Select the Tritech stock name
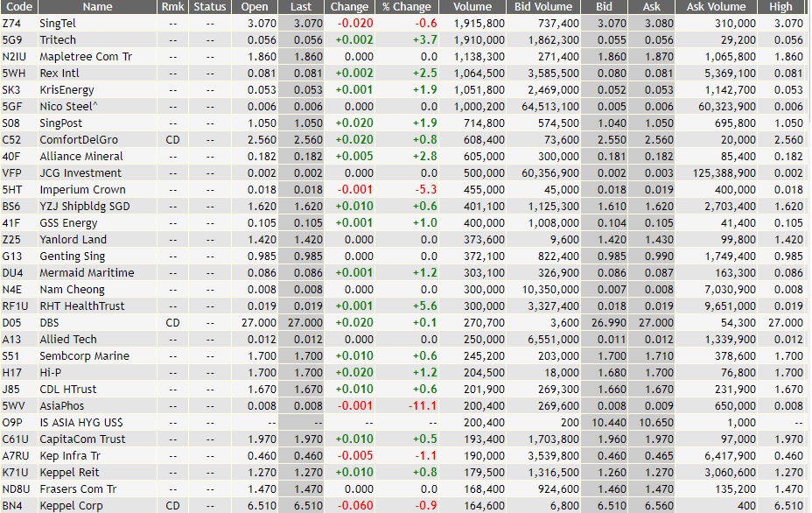812x513 pixels. pos(58,40)
